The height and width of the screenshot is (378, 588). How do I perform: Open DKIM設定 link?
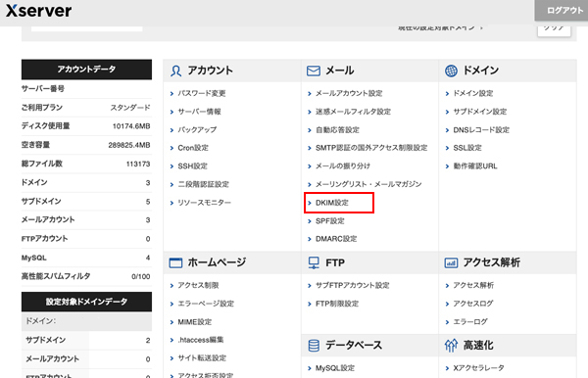point(332,203)
